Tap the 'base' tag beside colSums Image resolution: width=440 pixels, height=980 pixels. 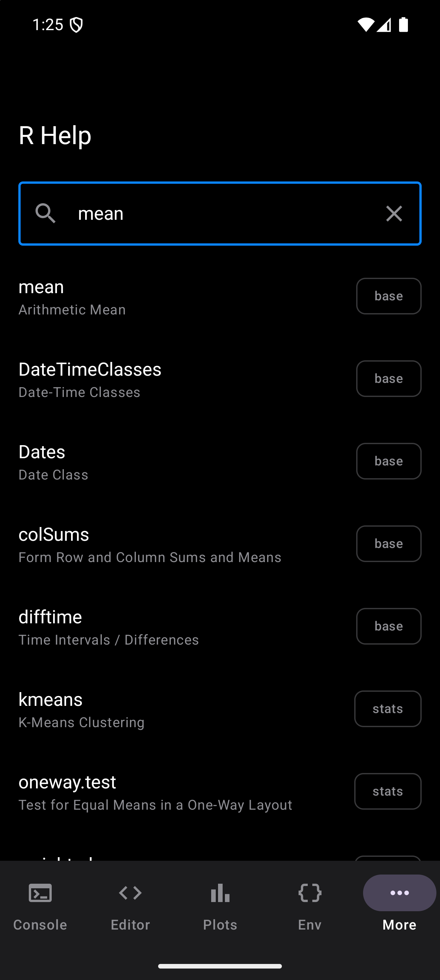[389, 544]
